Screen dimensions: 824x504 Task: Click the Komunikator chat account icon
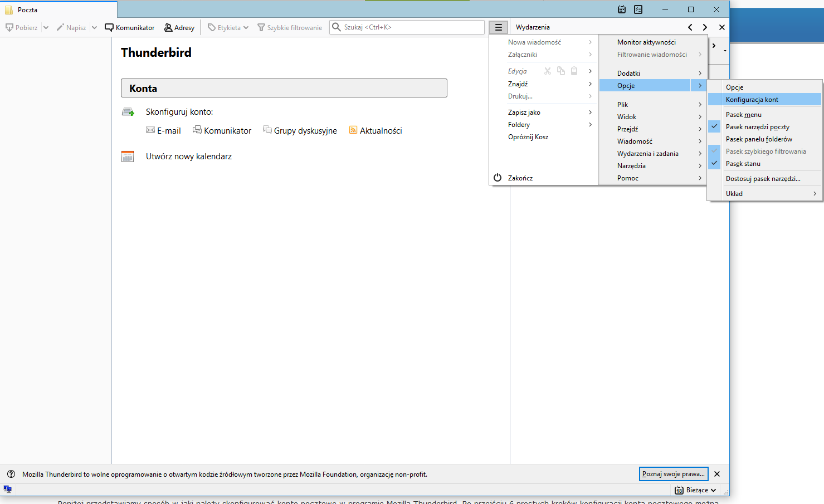pos(197,130)
